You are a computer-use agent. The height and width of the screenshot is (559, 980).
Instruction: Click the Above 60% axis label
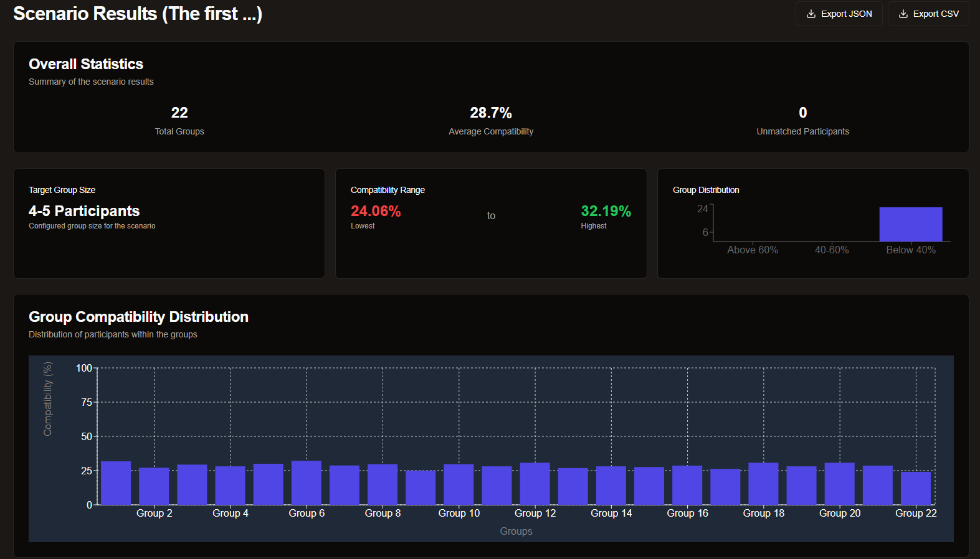[753, 250]
